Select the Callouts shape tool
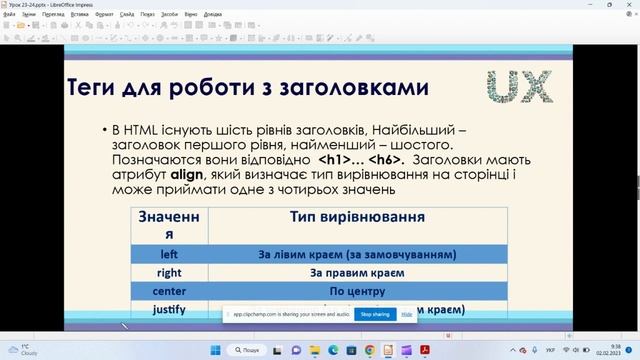Image resolution: width=640 pixels, height=360 pixels. (x=204, y=38)
